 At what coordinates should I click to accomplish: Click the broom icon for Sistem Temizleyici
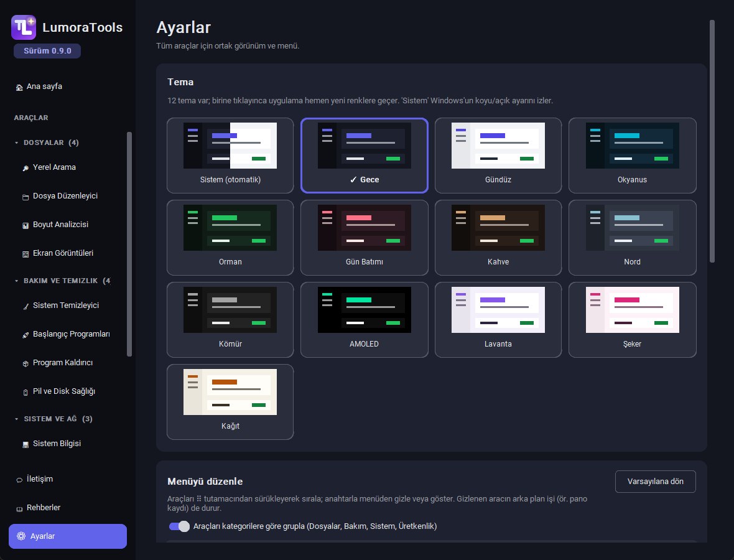[x=26, y=306]
